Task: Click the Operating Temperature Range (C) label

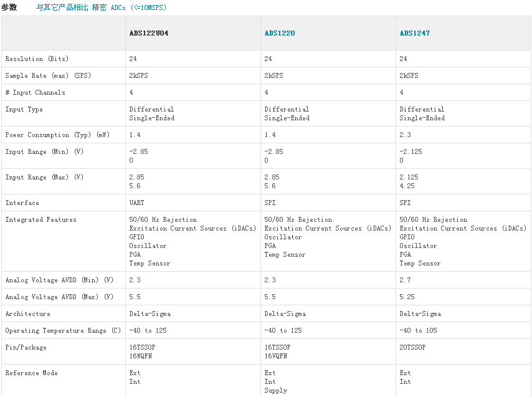Action: pyautogui.click(x=63, y=330)
